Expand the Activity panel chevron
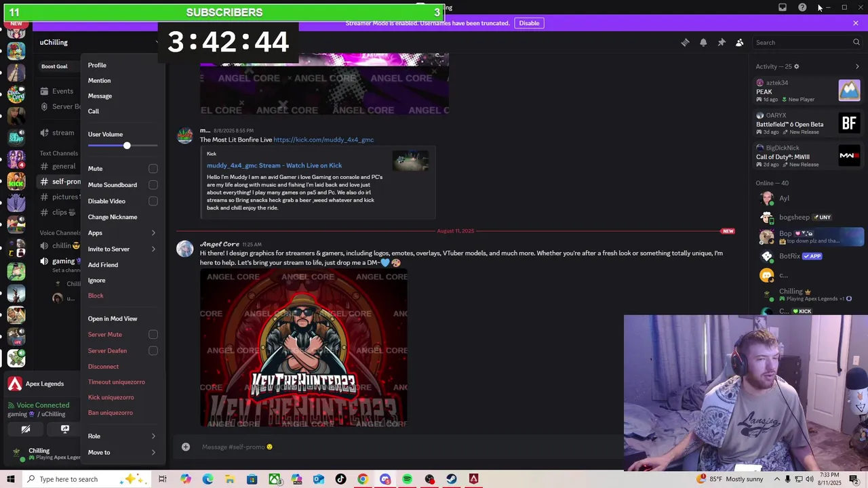Image resolution: width=868 pixels, height=488 pixels. [x=857, y=66]
